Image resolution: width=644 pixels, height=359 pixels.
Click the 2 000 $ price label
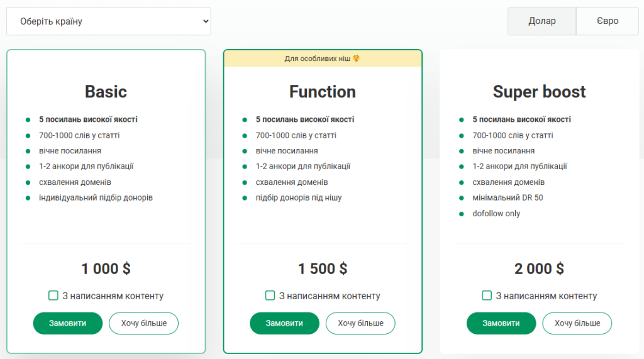pyautogui.click(x=539, y=269)
